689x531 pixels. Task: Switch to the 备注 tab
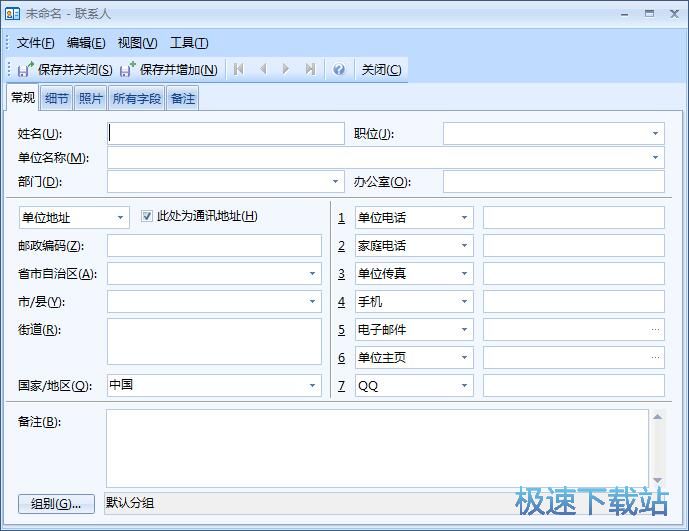(x=183, y=98)
